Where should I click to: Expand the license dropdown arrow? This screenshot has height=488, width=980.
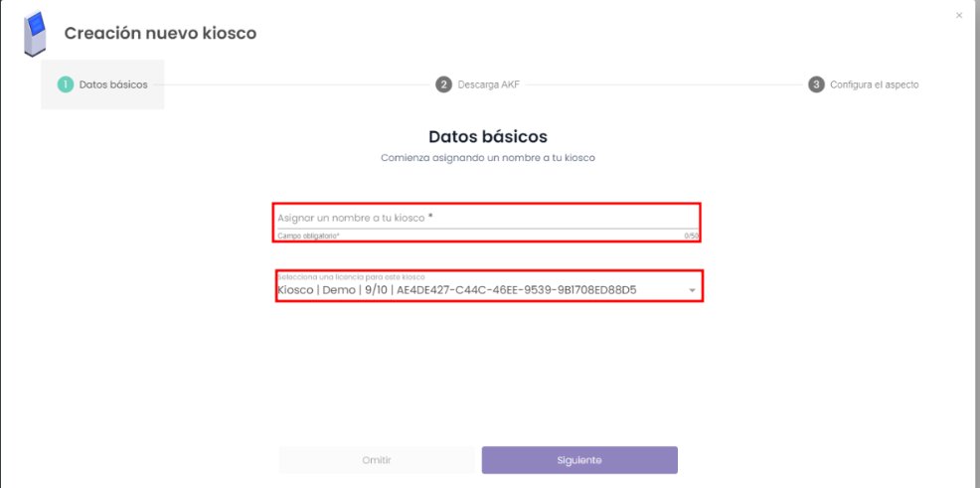tap(692, 290)
